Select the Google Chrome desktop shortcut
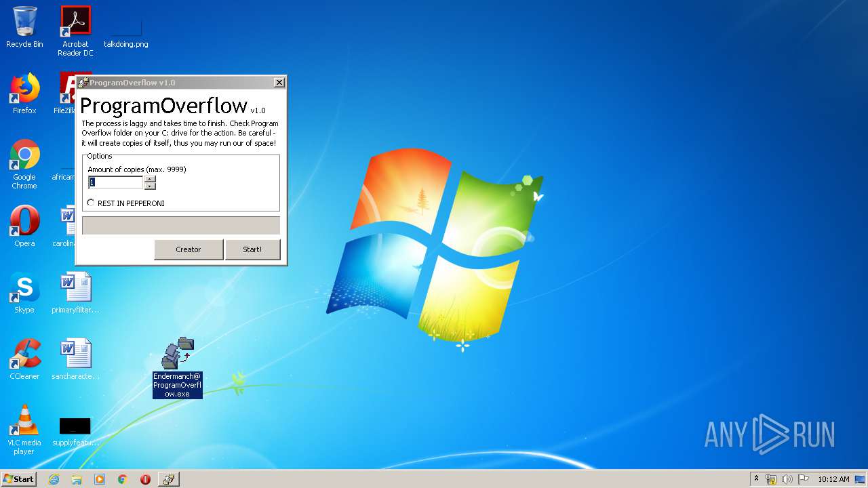Image resolution: width=868 pixels, height=488 pixels. point(24,165)
